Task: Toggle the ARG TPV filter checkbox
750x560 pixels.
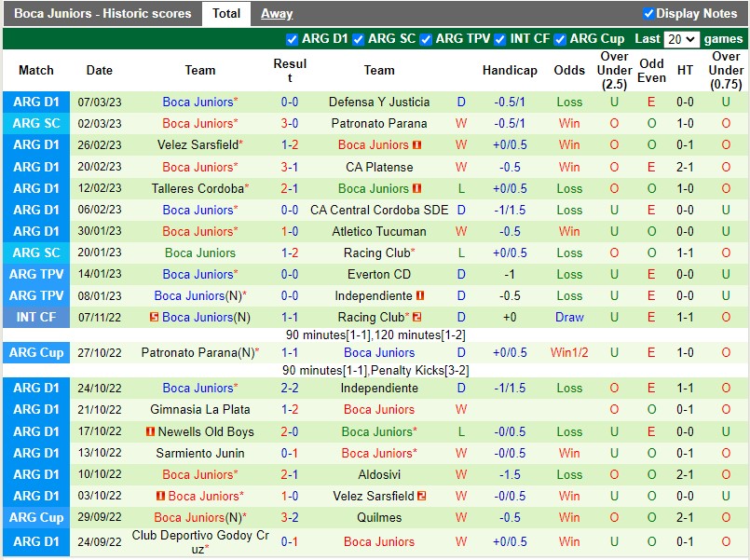Action: click(x=426, y=39)
